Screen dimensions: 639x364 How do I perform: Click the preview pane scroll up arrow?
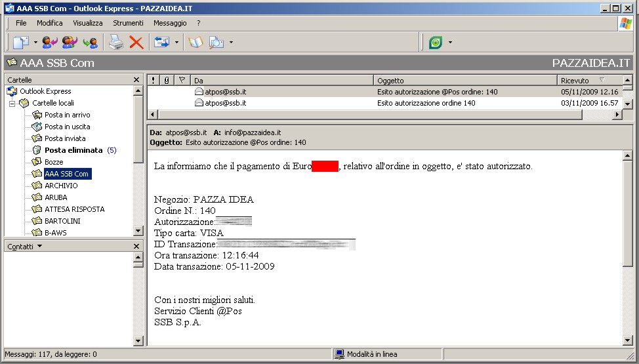(x=628, y=155)
